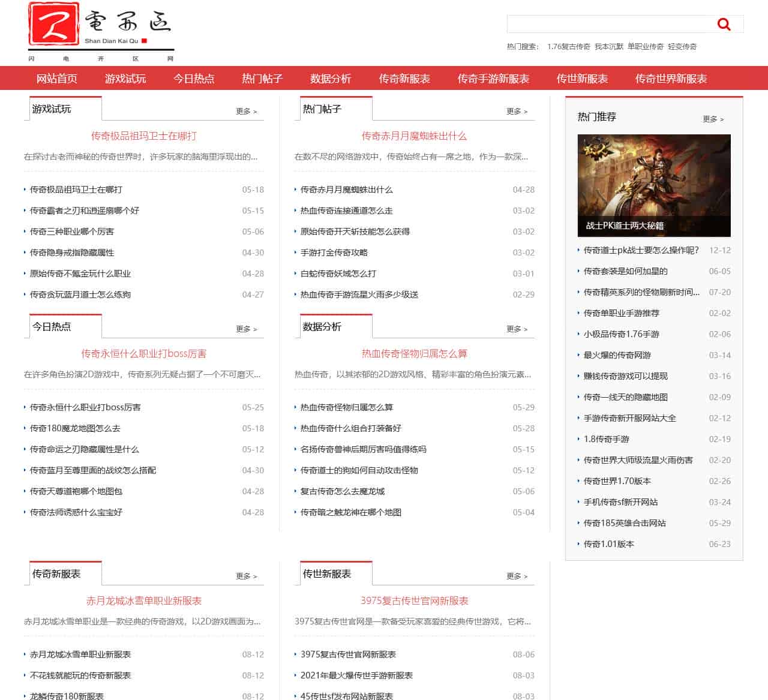Open the article 白蛇传奇妖域怎么打
The width and height of the screenshot is (768, 700).
click(338, 274)
